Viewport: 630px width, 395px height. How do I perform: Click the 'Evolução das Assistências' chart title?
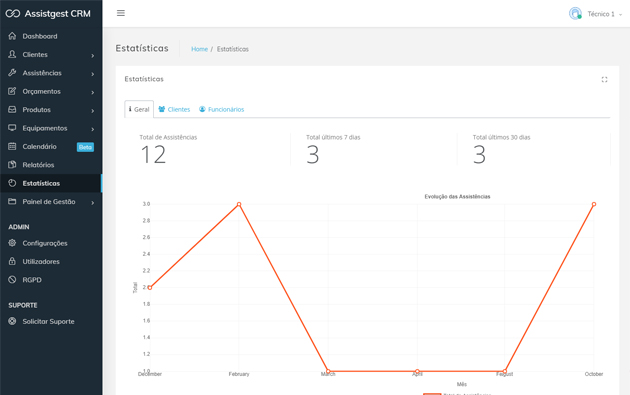pos(457,196)
